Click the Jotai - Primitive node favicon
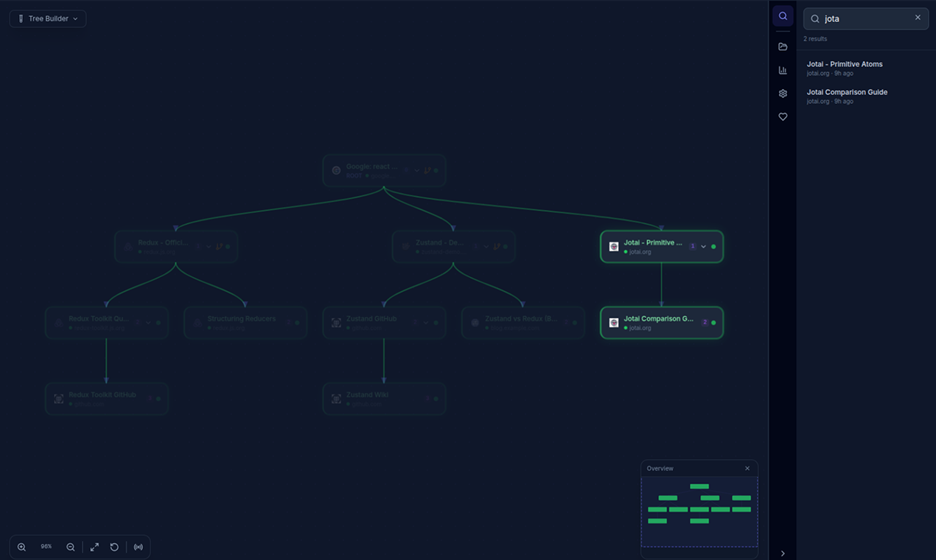The width and height of the screenshot is (936, 560). click(x=614, y=247)
